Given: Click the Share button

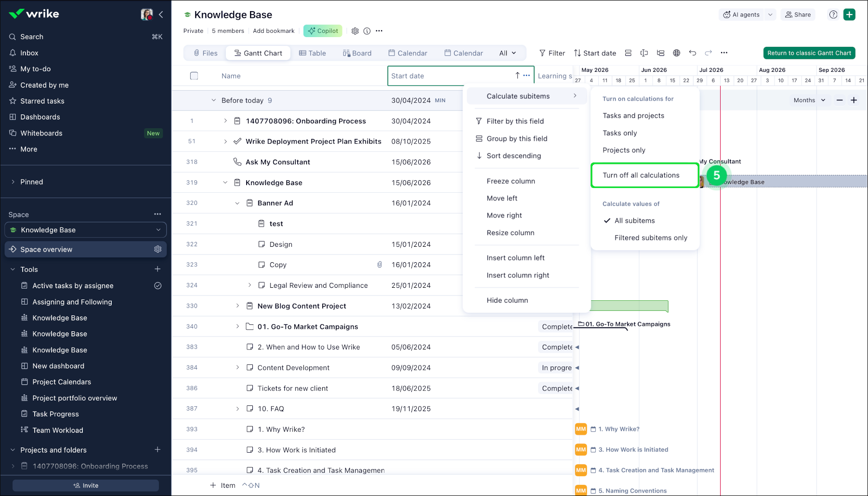Looking at the screenshot, I should click(798, 14).
